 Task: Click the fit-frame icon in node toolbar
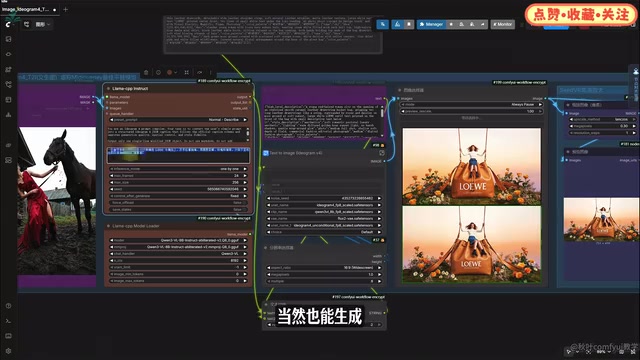(x=187, y=73)
